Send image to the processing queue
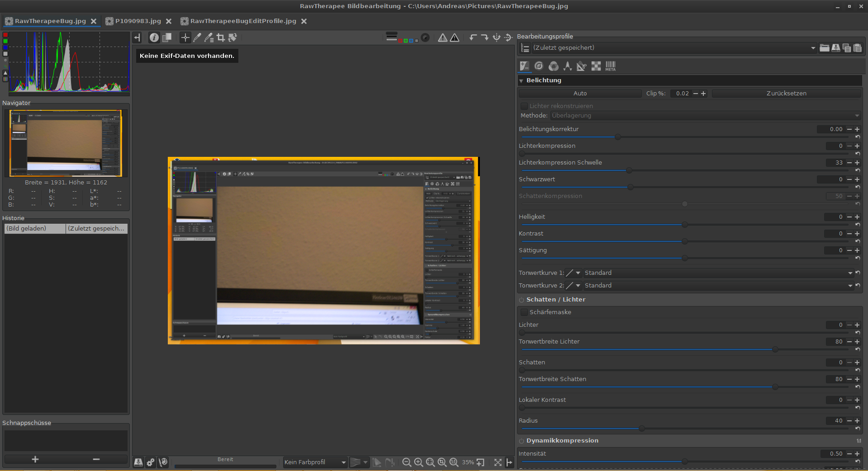Image resolution: width=868 pixels, height=471 pixels. 151,462
